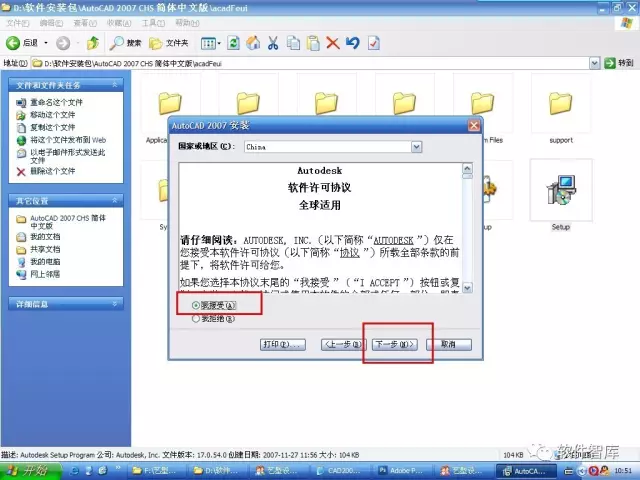Click the blue Undo arrow icon

pos(353,43)
